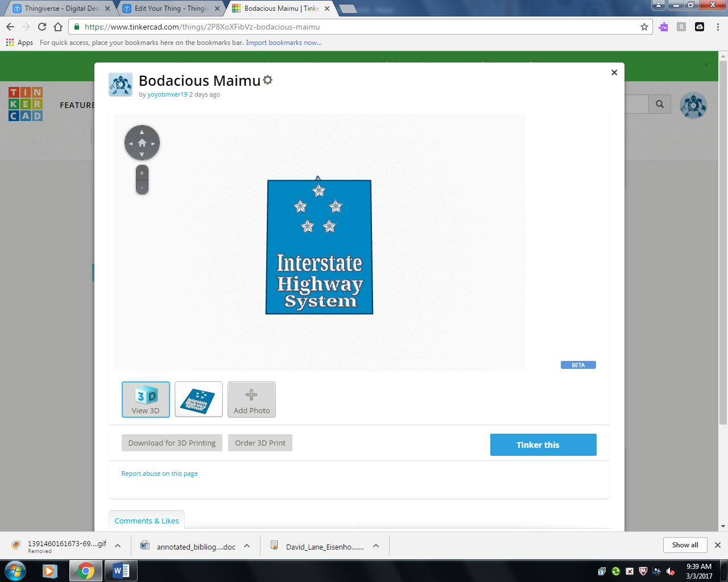Open Microsoft Word from the taskbar
The width and height of the screenshot is (728, 582).
click(x=121, y=571)
